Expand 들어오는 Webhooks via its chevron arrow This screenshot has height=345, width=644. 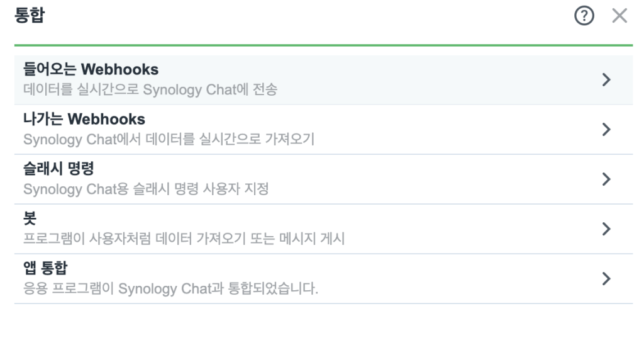click(x=606, y=79)
